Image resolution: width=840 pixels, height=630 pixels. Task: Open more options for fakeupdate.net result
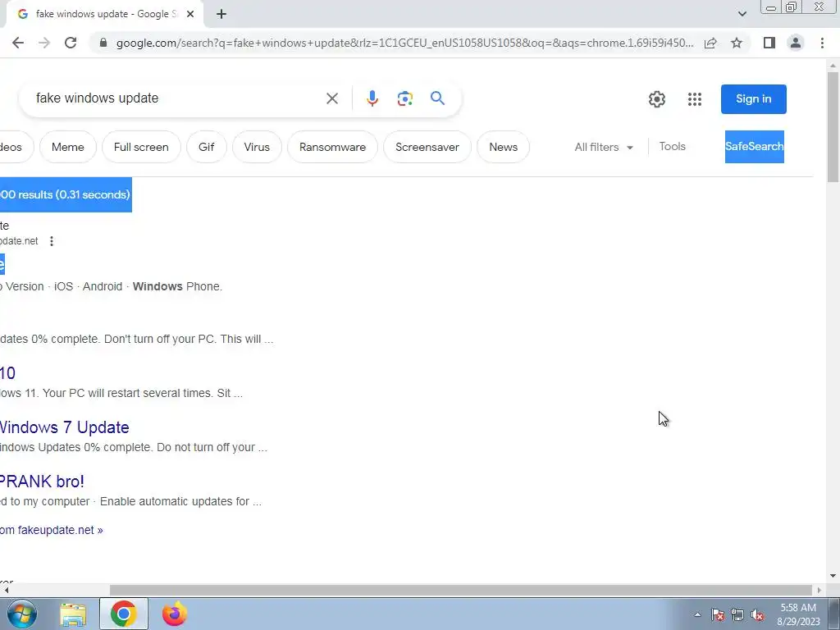click(52, 241)
